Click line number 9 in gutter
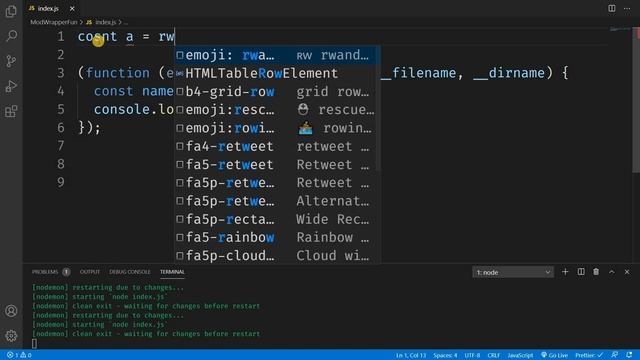Screen dimensions: 640x360 coord(60,182)
